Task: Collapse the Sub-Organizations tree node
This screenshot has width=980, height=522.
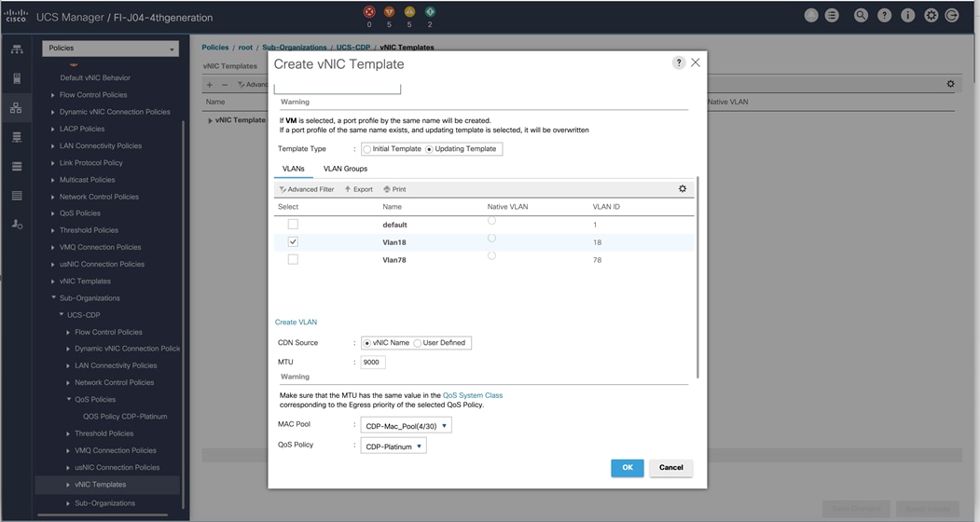Action: tap(53, 297)
